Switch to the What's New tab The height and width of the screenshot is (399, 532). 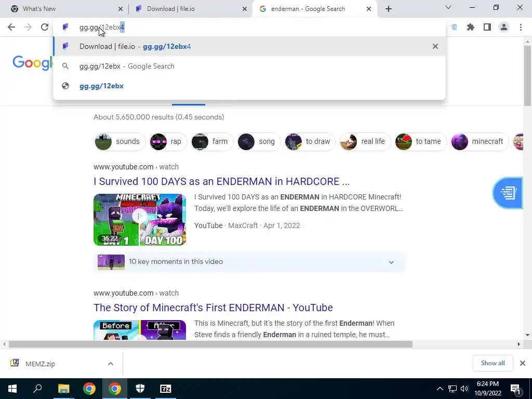64,9
